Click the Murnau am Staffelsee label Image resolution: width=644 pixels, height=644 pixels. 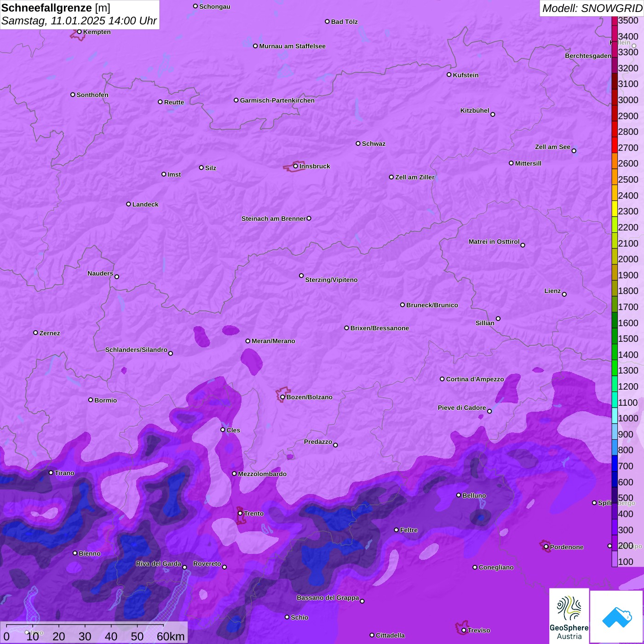[x=292, y=46]
